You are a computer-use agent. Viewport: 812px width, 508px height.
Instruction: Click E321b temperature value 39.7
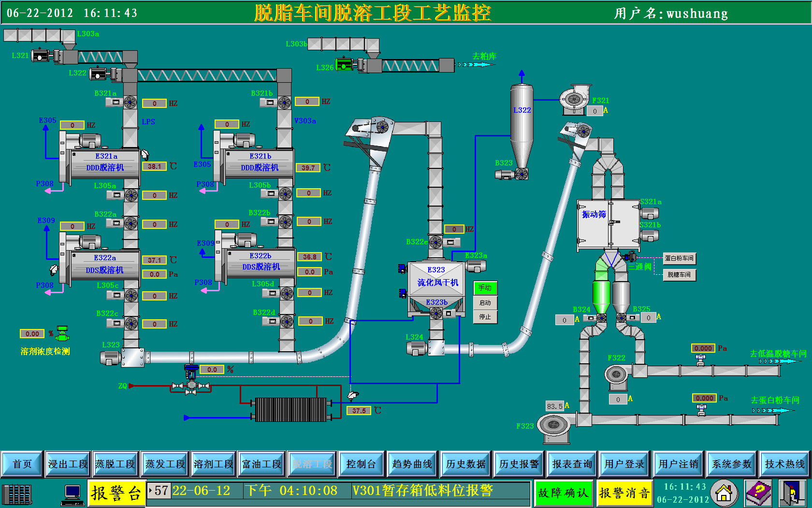[x=308, y=167]
